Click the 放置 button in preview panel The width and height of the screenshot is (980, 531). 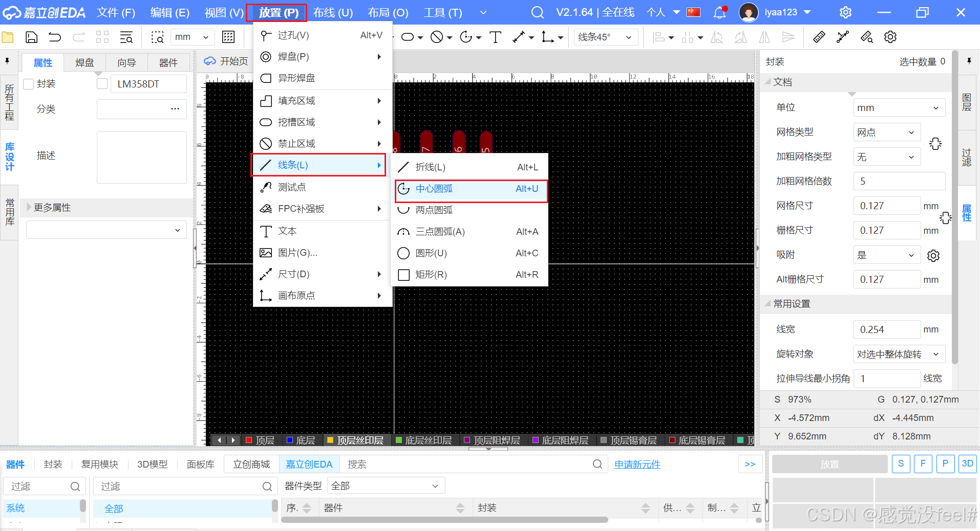click(829, 464)
